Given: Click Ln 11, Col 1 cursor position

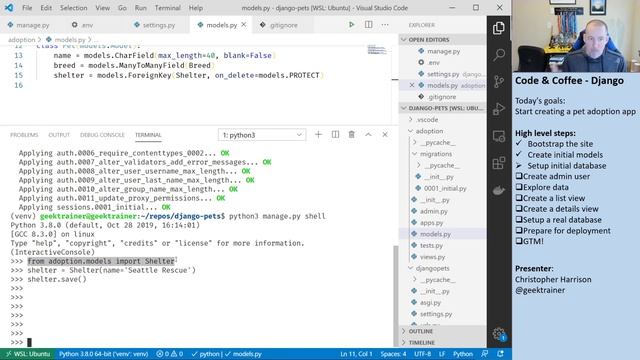Looking at the screenshot, I should (356, 354).
